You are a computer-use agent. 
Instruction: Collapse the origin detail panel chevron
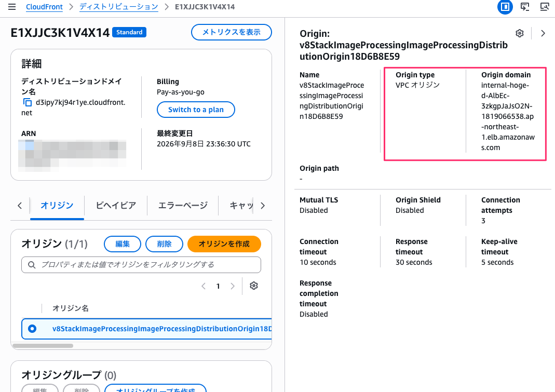[x=543, y=33]
